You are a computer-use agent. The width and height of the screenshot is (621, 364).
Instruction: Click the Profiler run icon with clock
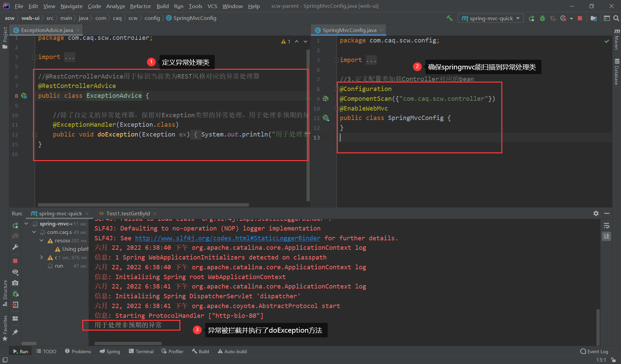point(563,18)
